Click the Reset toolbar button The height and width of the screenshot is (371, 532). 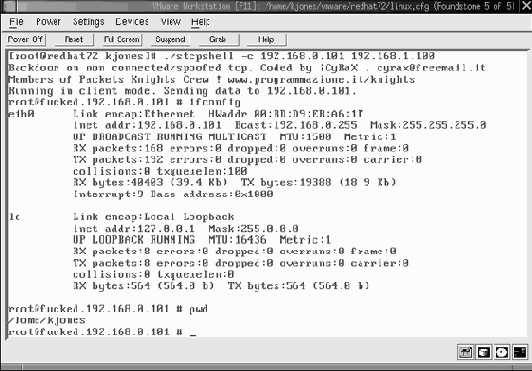[x=74, y=39]
